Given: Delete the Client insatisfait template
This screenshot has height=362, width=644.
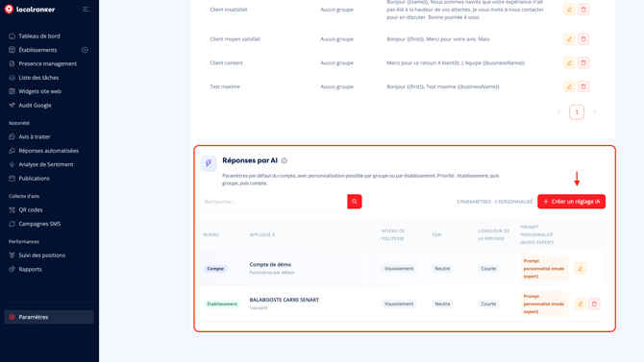Looking at the screenshot, I should point(583,10).
